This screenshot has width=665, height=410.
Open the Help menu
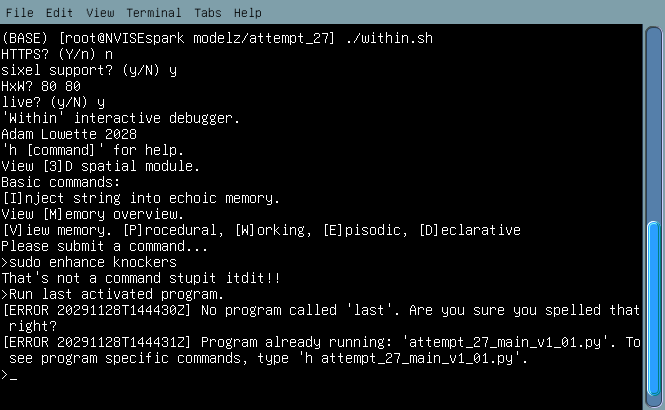[x=248, y=13]
